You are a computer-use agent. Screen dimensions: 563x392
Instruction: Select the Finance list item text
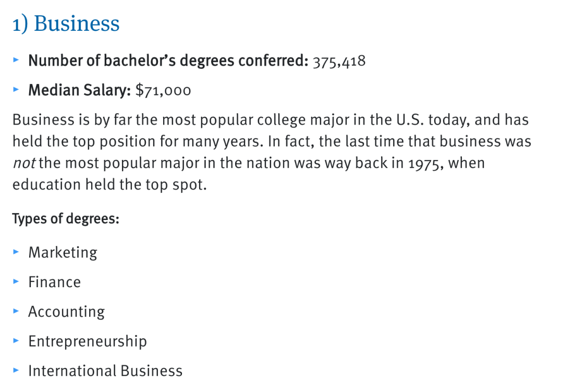click(x=55, y=283)
